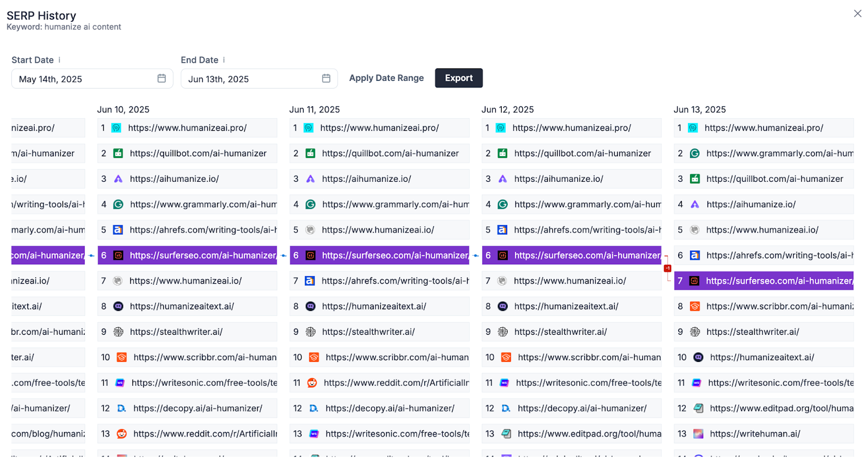The width and height of the screenshot is (868, 465).
Task: Click Surfer favicon in highlighted Jun 13 row
Action: (694, 281)
